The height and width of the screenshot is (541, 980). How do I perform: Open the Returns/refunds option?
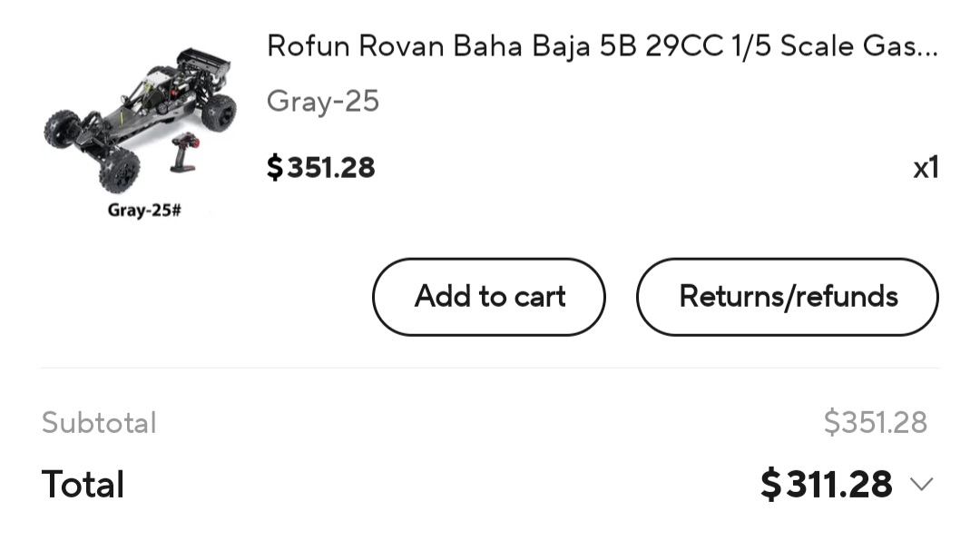pyautogui.click(x=788, y=297)
